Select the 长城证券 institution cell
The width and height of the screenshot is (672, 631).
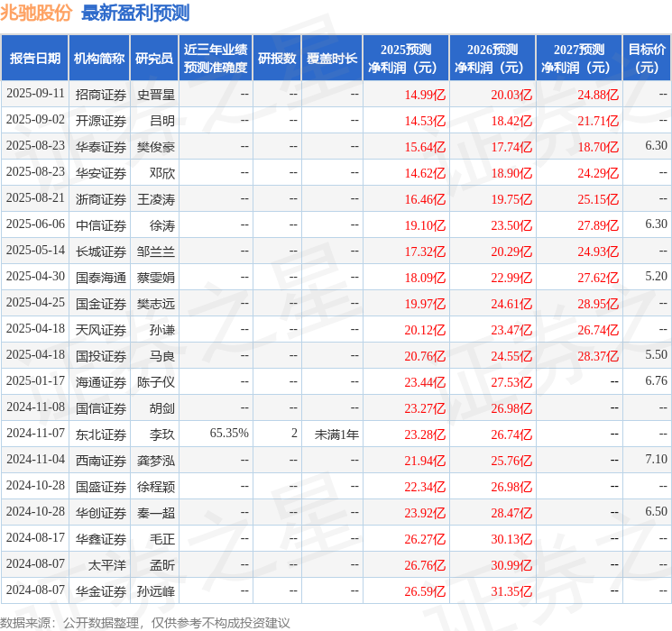pos(101,251)
